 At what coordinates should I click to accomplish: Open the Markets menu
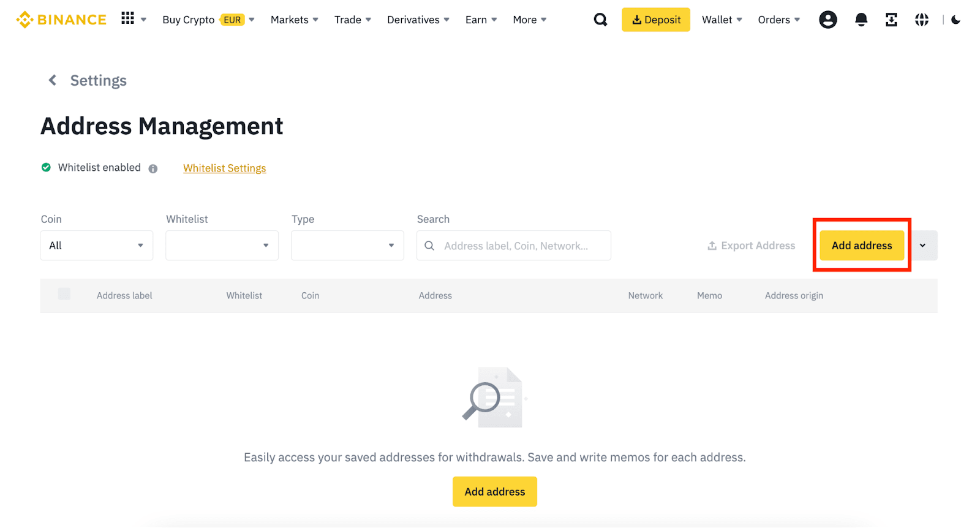pos(294,20)
